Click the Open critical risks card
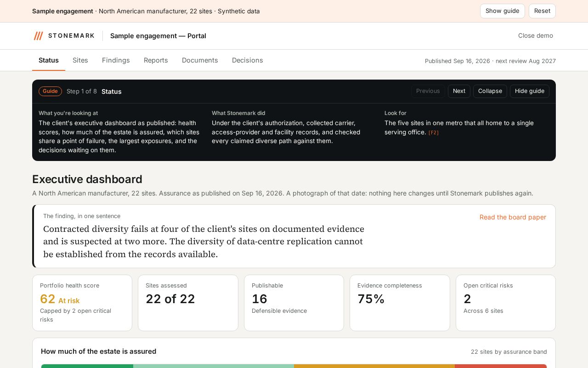The height and width of the screenshot is (368, 588). [506, 303]
